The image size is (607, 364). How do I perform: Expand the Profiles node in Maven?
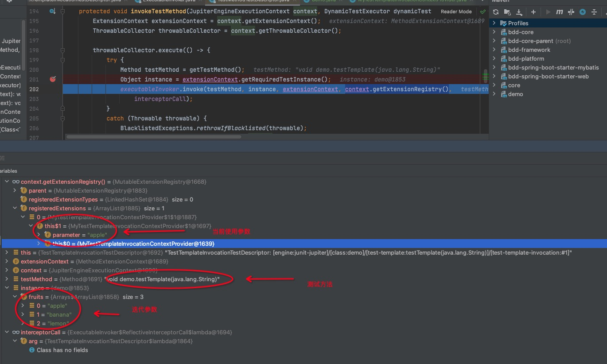(494, 23)
